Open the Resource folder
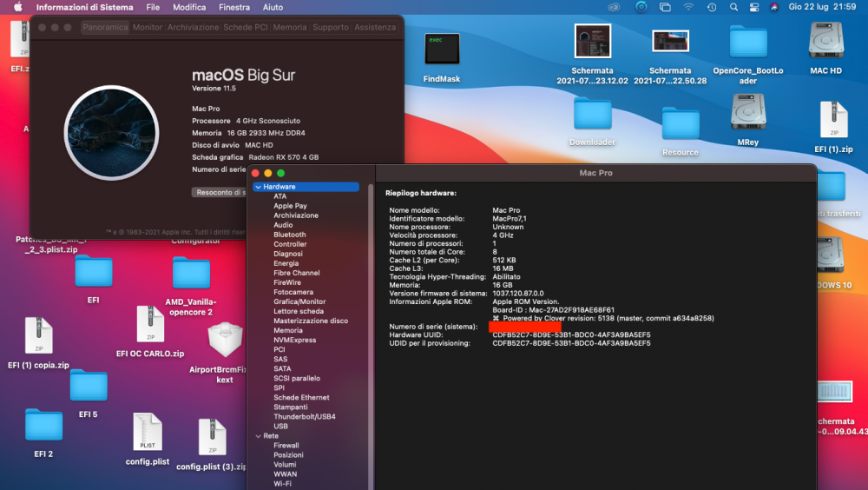The image size is (868, 490). click(681, 123)
